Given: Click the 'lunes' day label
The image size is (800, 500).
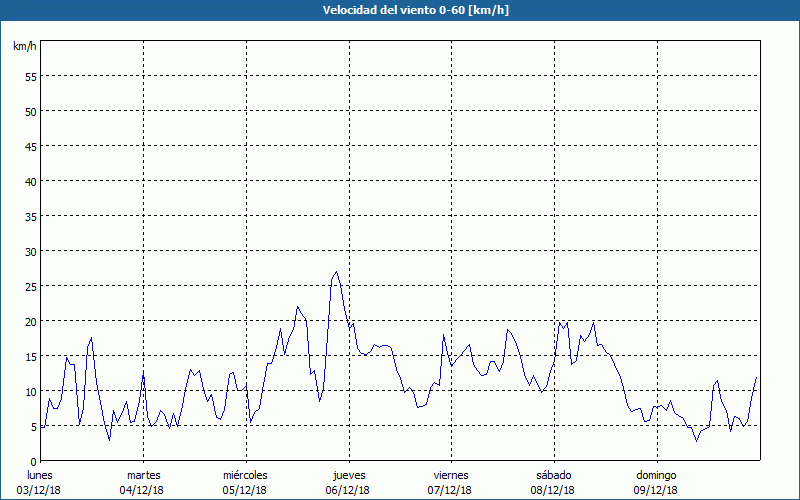Looking at the screenshot, I should [40, 475].
